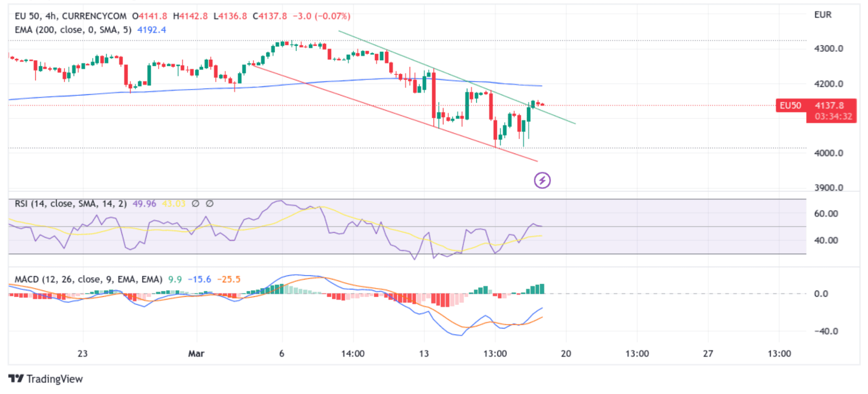
Task: Click the MACD (12, 26, close, 9, EMA, EMA) legend
Action: point(88,279)
